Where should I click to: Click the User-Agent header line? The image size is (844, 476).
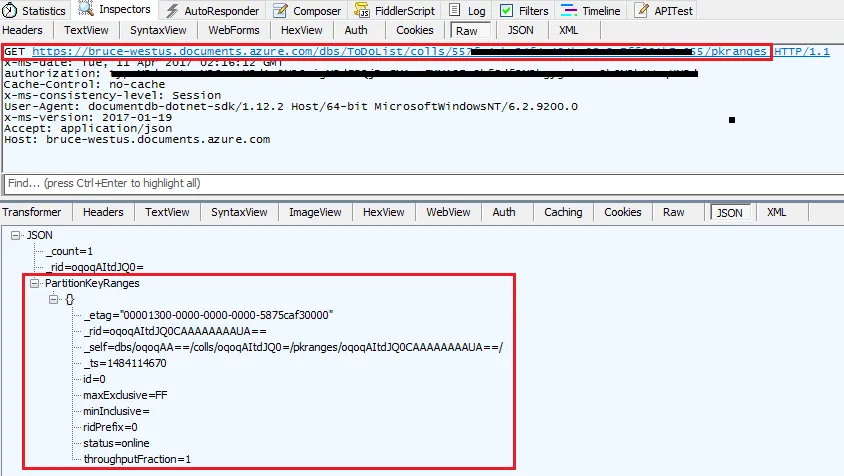[x=291, y=107]
